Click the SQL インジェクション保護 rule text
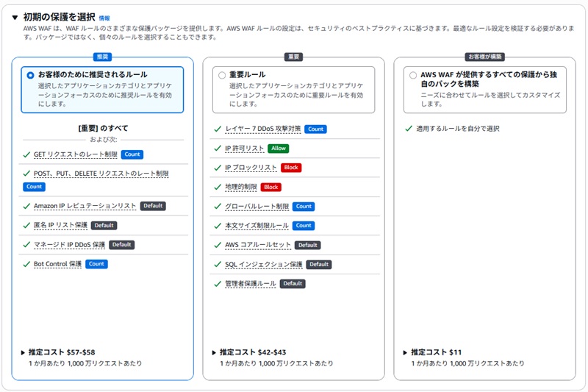588x392 pixels. coord(264,264)
